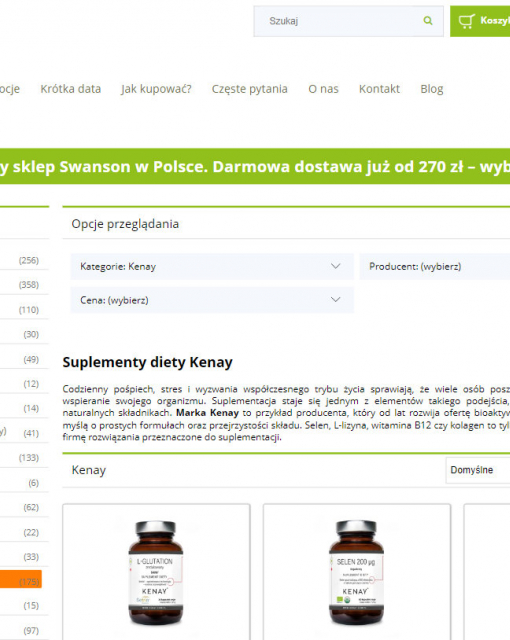Click the highlighted orange category (175)

click(x=21, y=579)
